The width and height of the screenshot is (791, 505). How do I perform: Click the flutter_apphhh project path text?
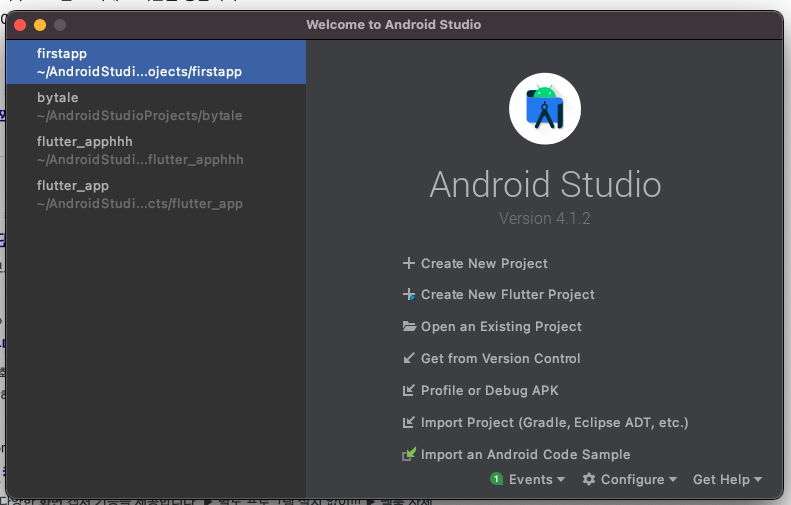pos(140,159)
